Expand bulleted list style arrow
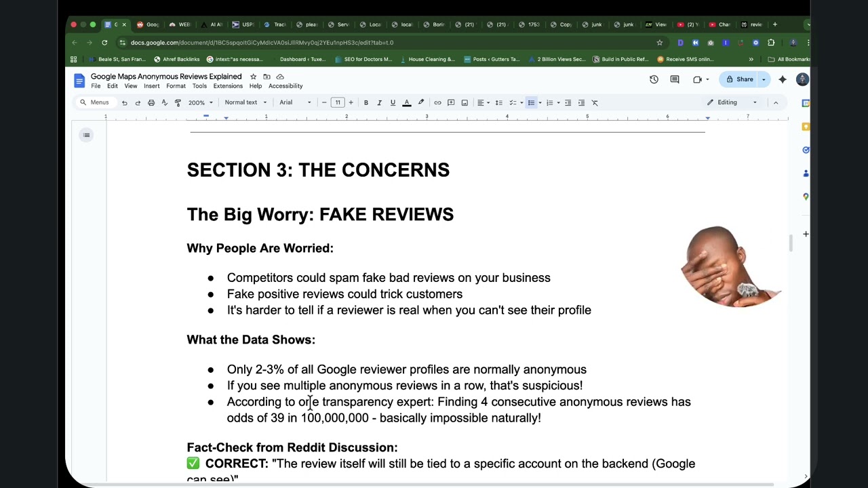 point(540,102)
